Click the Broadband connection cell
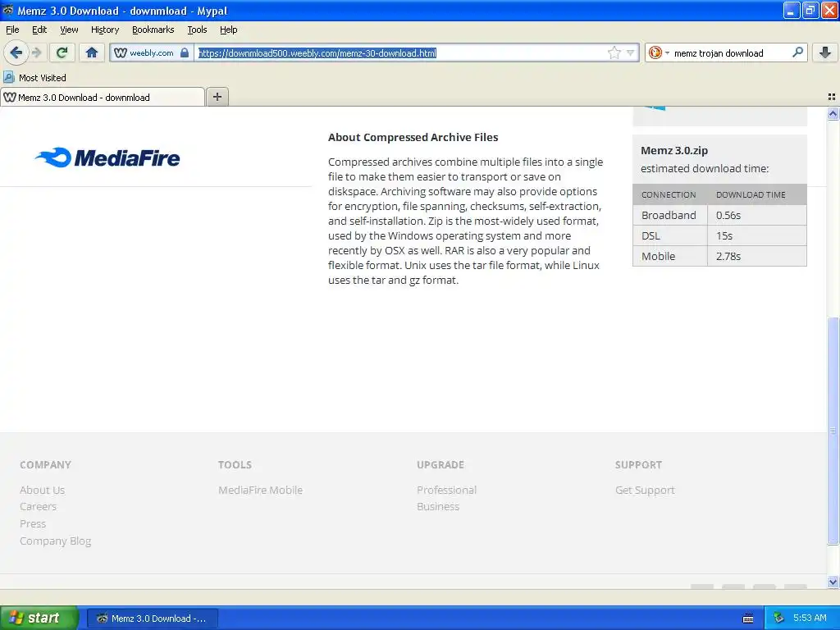 pyautogui.click(x=669, y=215)
